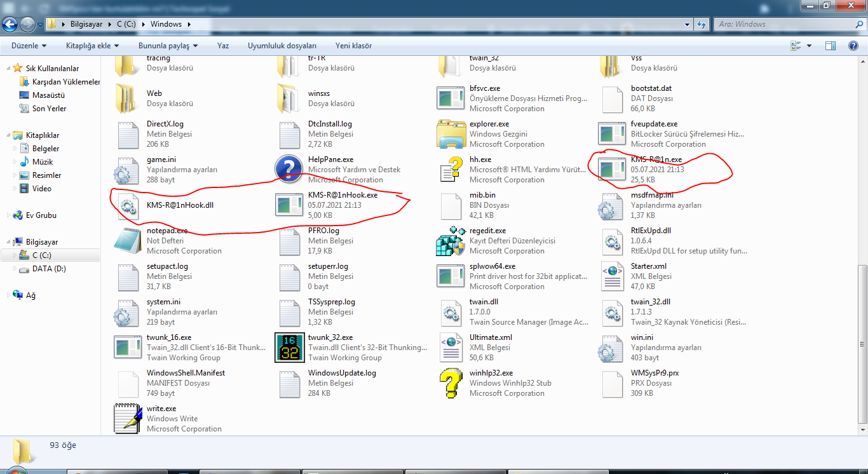Expand the DATA (D:) drive node

[x=16, y=269]
